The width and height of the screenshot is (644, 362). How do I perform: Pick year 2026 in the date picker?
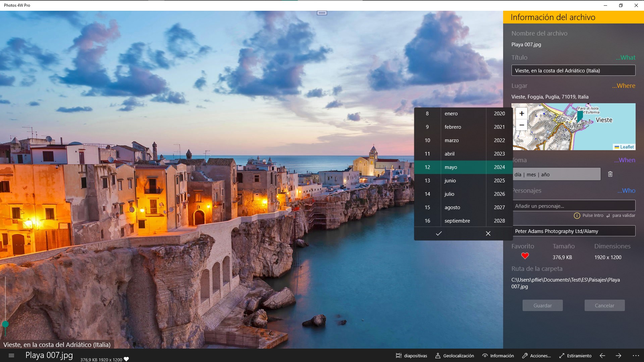[x=499, y=194]
